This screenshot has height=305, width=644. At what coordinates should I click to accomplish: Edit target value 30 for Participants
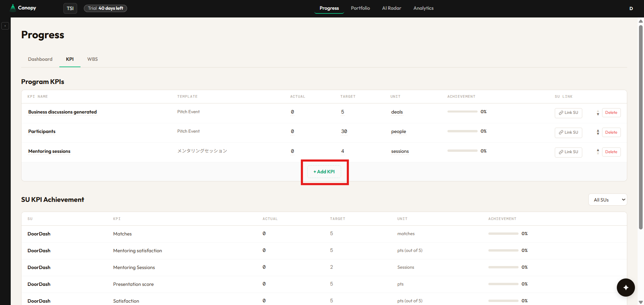(x=344, y=132)
